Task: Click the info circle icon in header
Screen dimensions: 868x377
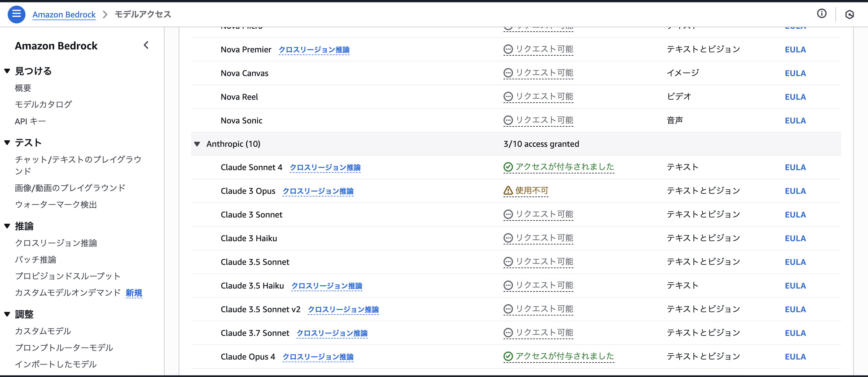Action: coord(822,14)
